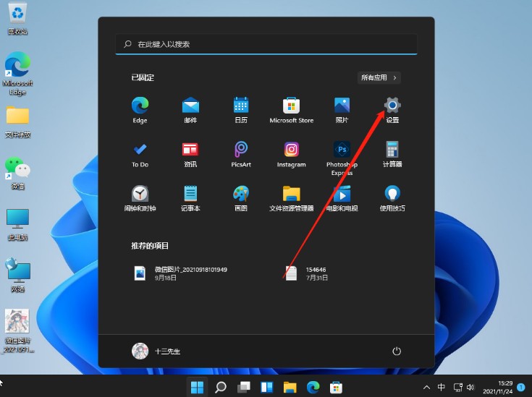This screenshot has height=397, width=532.
Task: Open 十三先生 user account menu
Action: pos(156,351)
